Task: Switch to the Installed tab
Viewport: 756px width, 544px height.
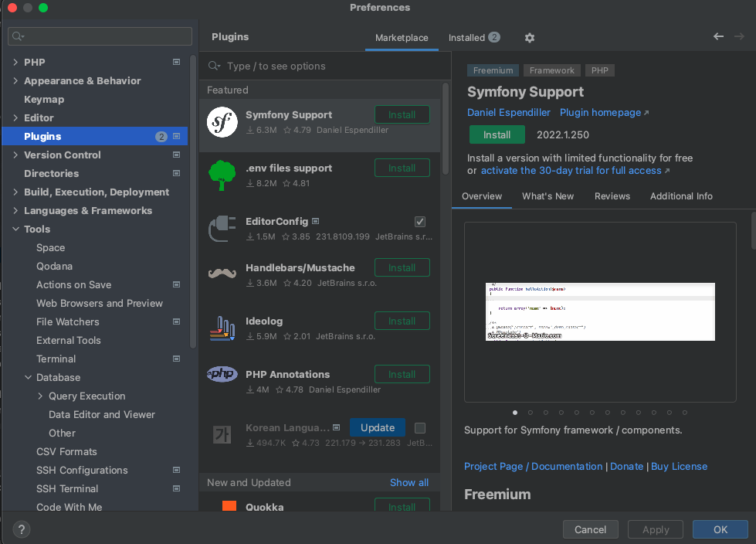Action: click(474, 38)
